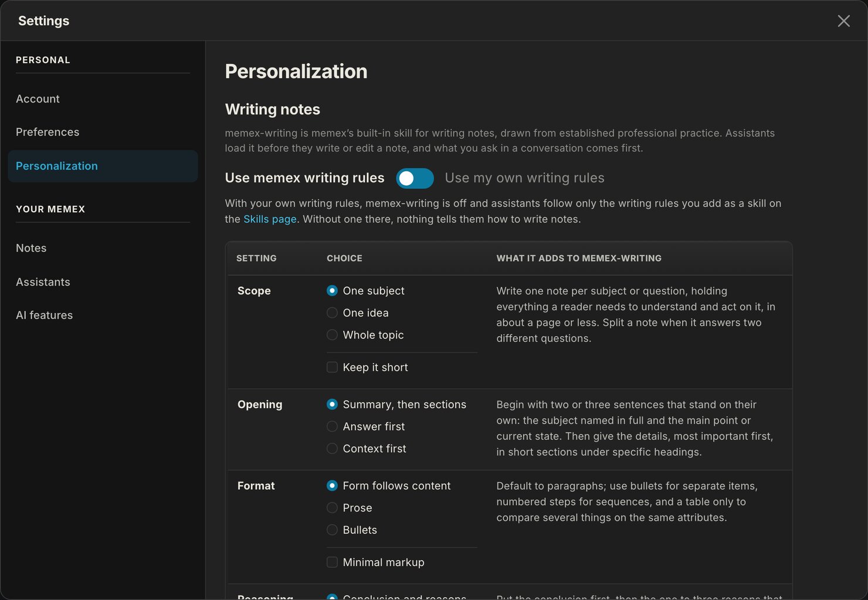Click the 'Writing notes' heading
This screenshot has width=868, height=600.
273,109
